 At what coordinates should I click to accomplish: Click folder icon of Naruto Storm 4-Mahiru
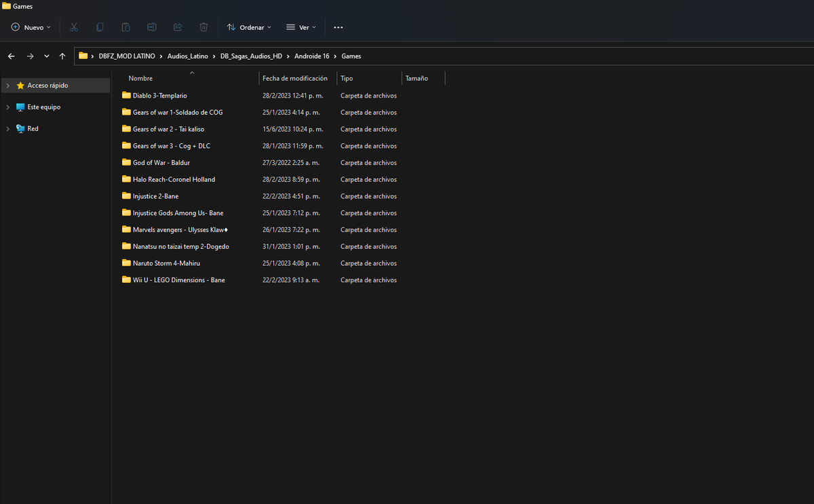click(x=126, y=263)
